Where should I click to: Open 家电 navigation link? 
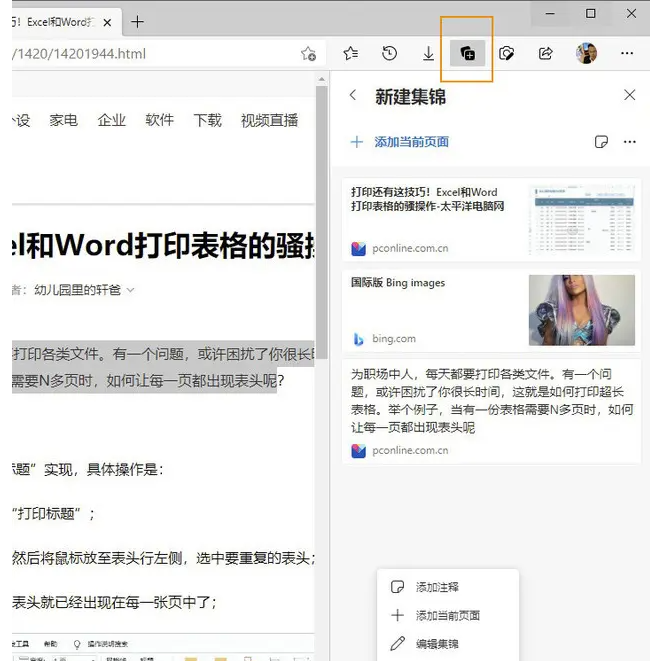[x=64, y=120]
